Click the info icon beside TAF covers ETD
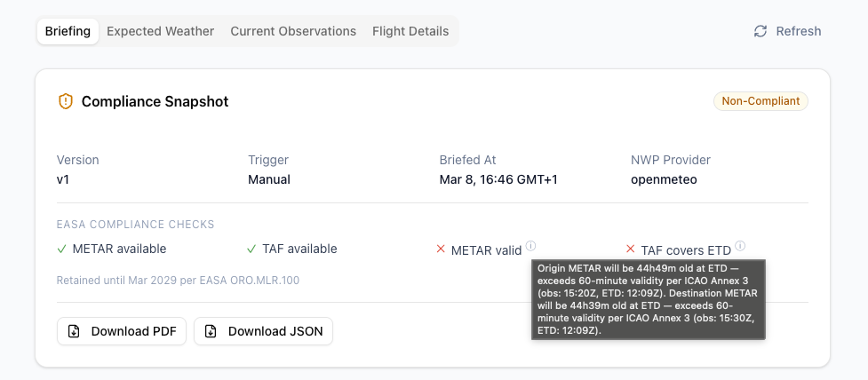Viewport: 868px width, 380px height. (740, 246)
